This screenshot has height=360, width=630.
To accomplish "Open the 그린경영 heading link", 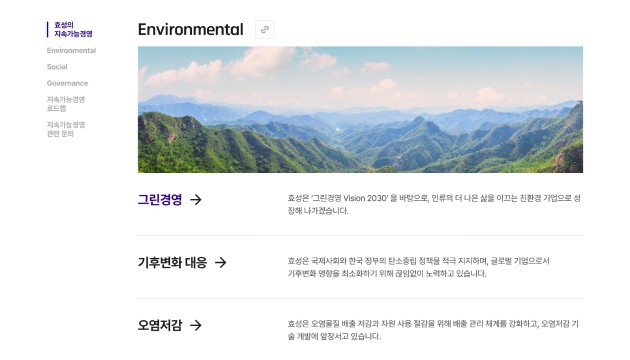I will coord(160,199).
